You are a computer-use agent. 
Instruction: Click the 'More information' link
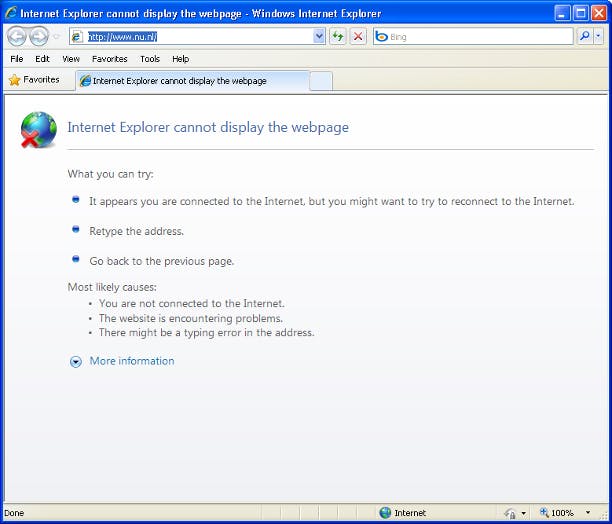(x=132, y=361)
